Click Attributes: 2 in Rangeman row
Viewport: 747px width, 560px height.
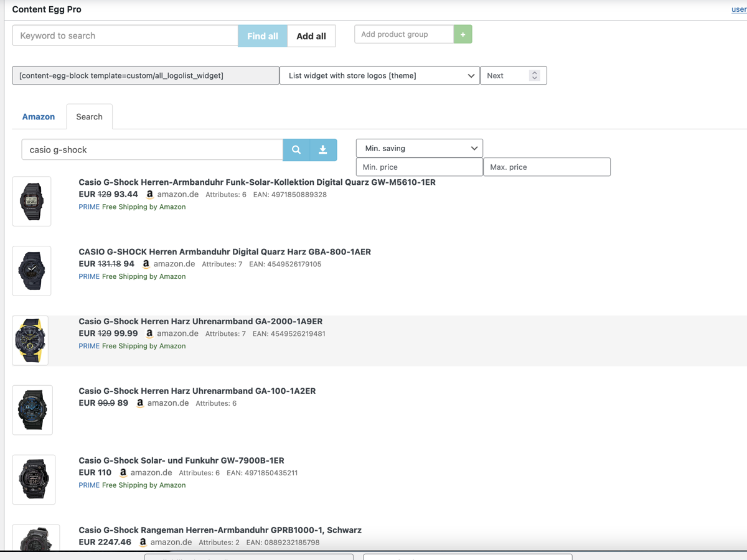click(x=219, y=543)
